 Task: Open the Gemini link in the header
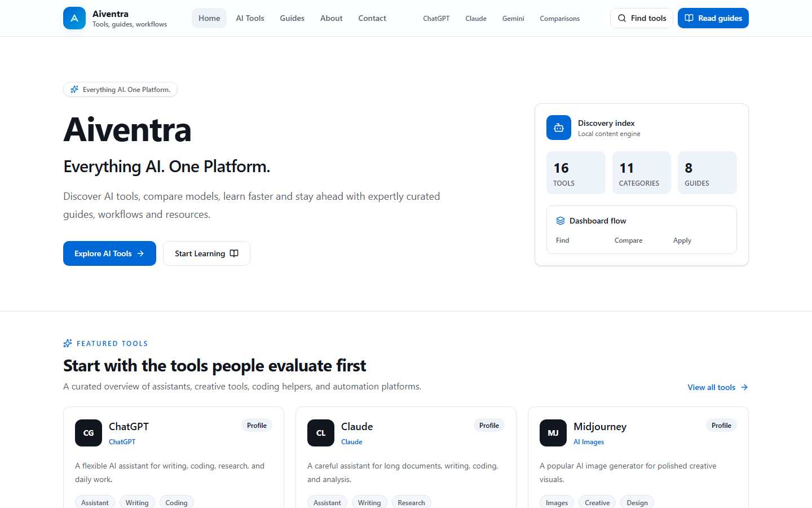[513, 19]
